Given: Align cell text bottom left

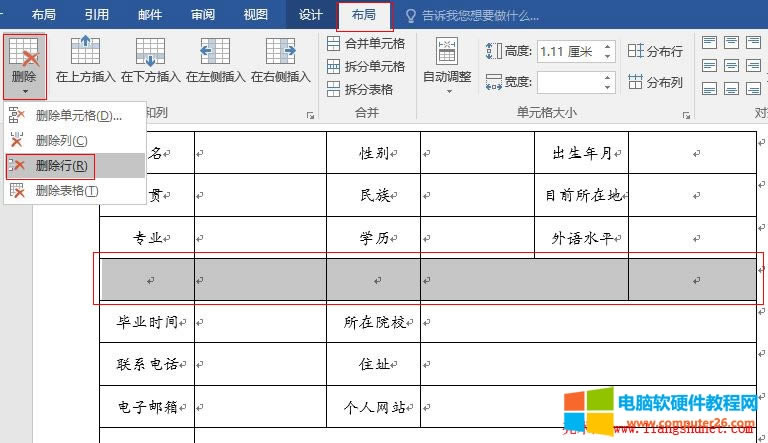Looking at the screenshot, I should pos(709,88).
